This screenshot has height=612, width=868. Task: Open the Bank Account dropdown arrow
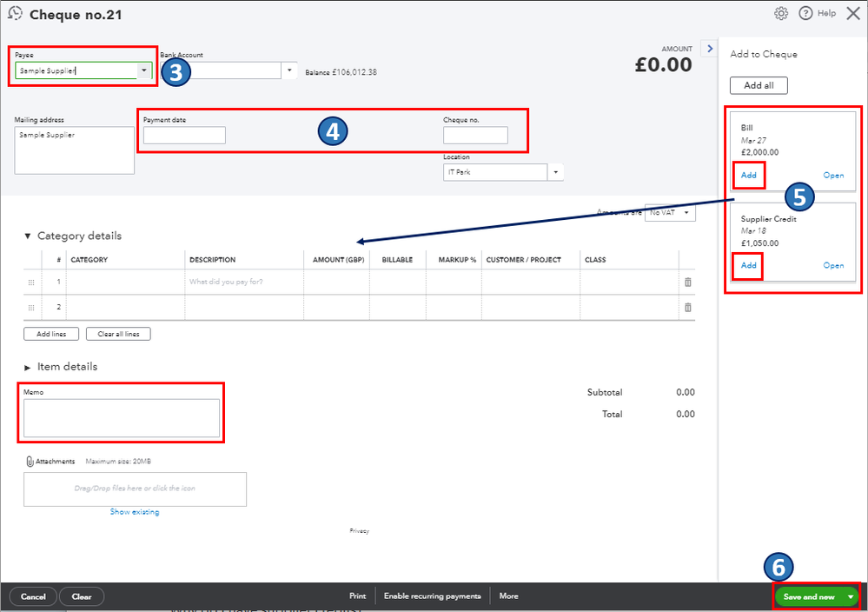[x=289, y=70]
